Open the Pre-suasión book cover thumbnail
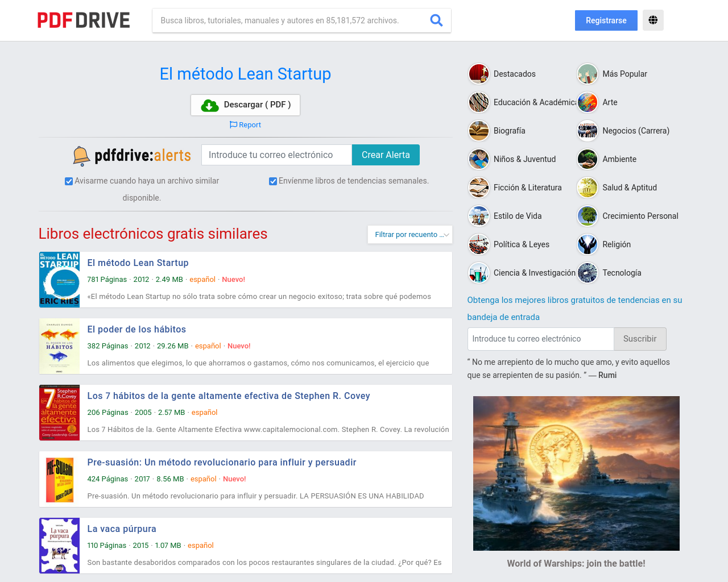This screenshot has width=728, height=582. click(x=59, y=479)
